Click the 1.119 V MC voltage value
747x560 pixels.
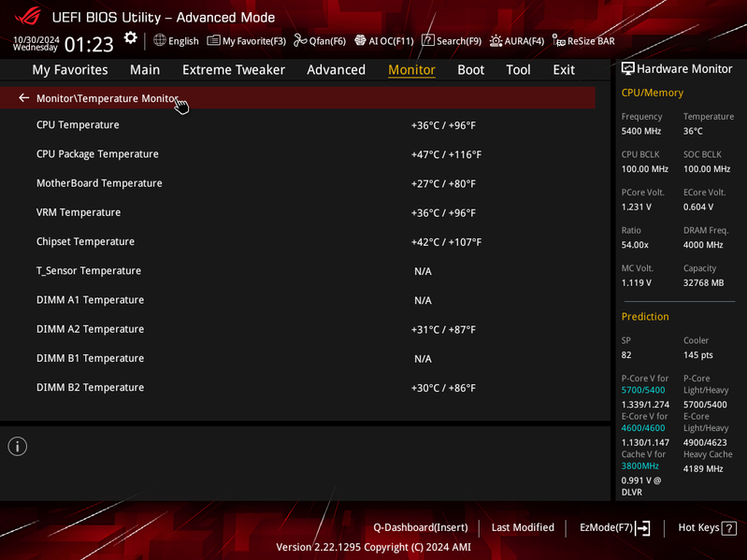pos(636,283)
